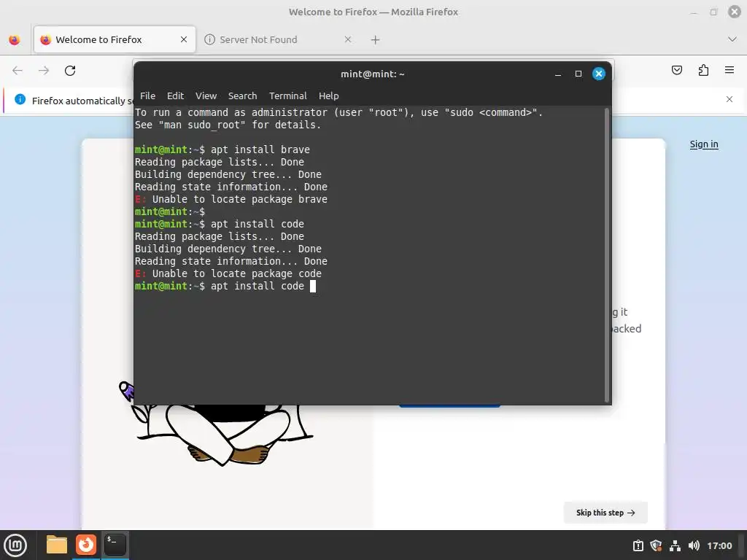Open Firefox application hamburger menu
The width and height of the screenshot is (747, 560).
729,70
